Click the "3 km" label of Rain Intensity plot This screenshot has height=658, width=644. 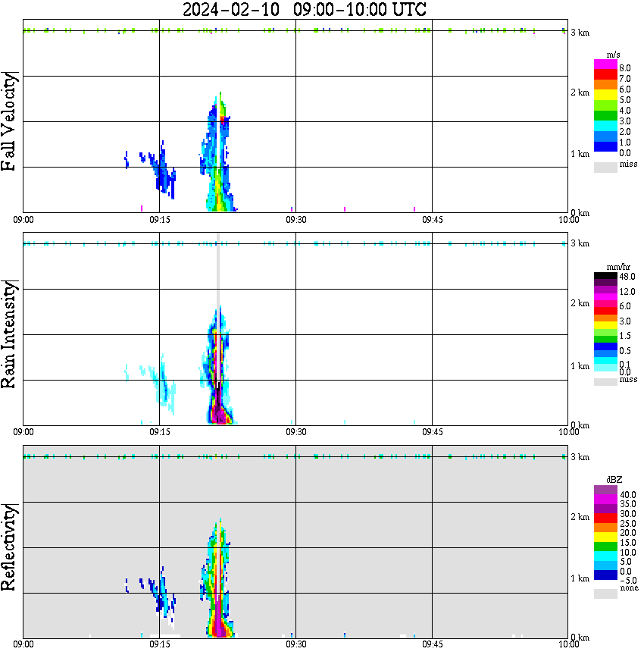tap(580, 243)
